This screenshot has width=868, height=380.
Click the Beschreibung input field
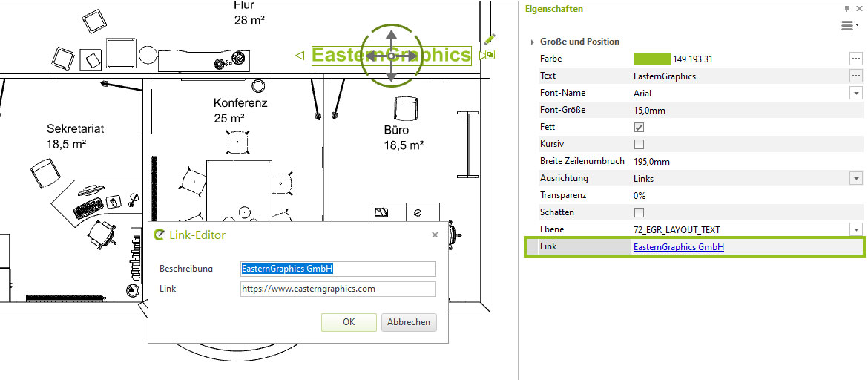coord(338,269)
